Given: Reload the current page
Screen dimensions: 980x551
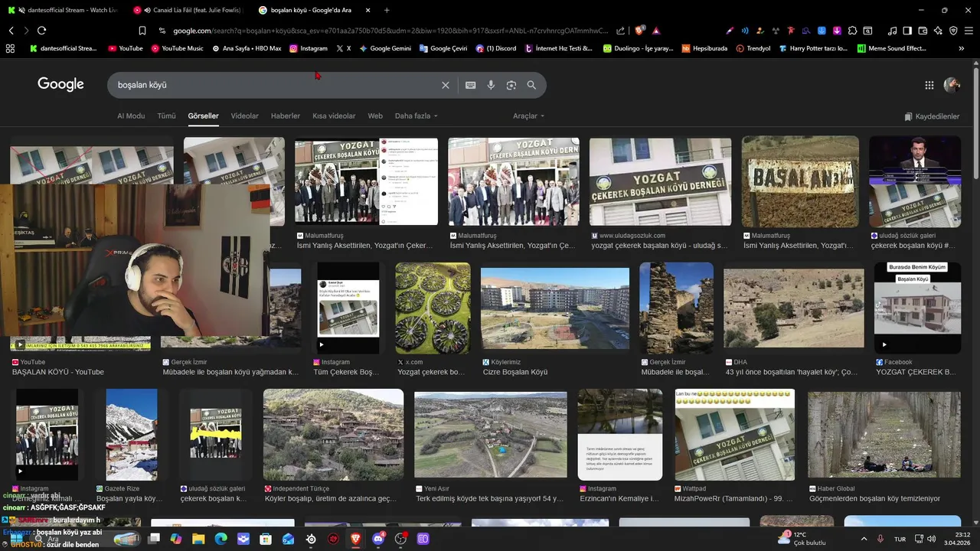Looking at the screenshot, I should pos(41,31).
